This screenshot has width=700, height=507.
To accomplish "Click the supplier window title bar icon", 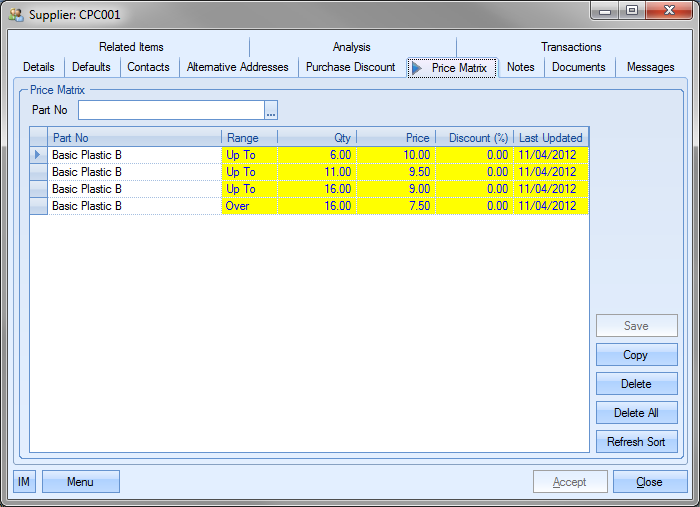I will (x=16, y=15).
